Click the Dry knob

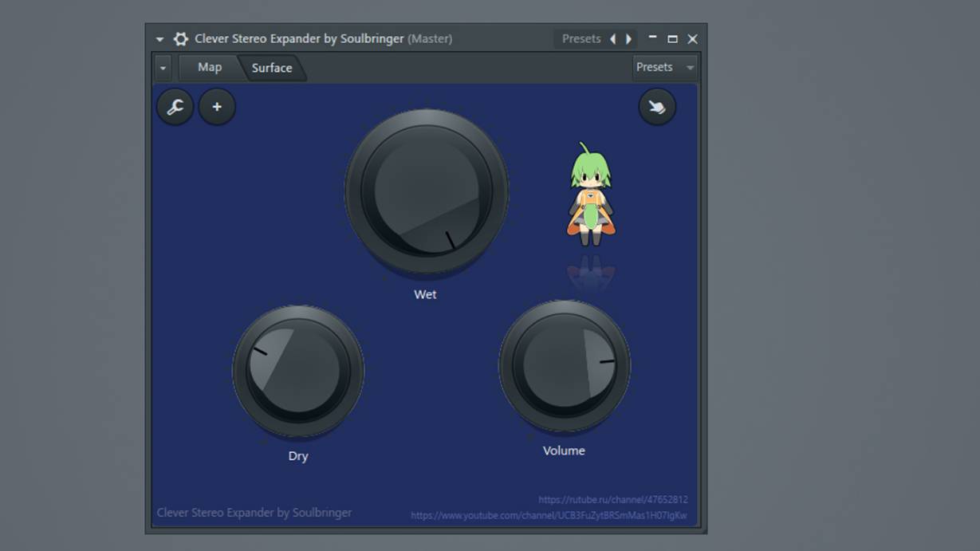tap(298, 371)
